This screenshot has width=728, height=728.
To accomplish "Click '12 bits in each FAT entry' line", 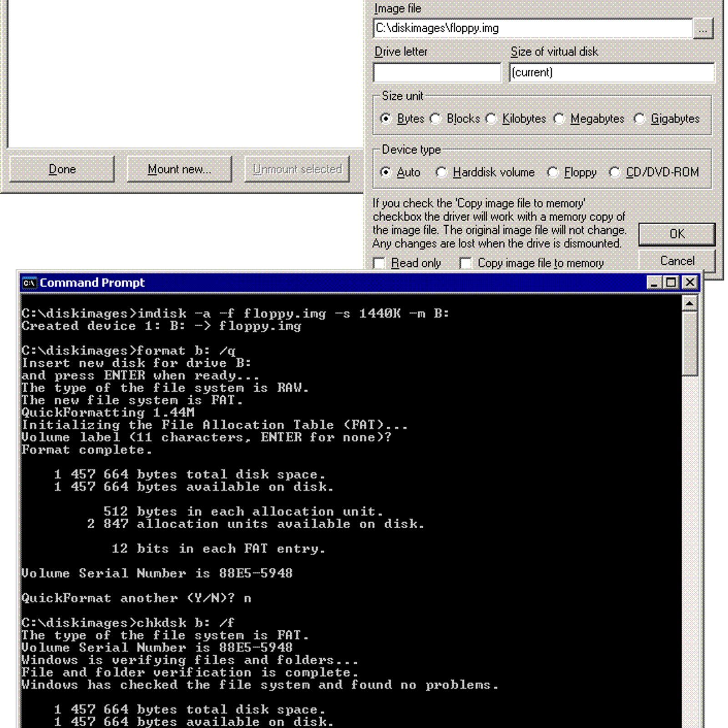I will 218,549.
